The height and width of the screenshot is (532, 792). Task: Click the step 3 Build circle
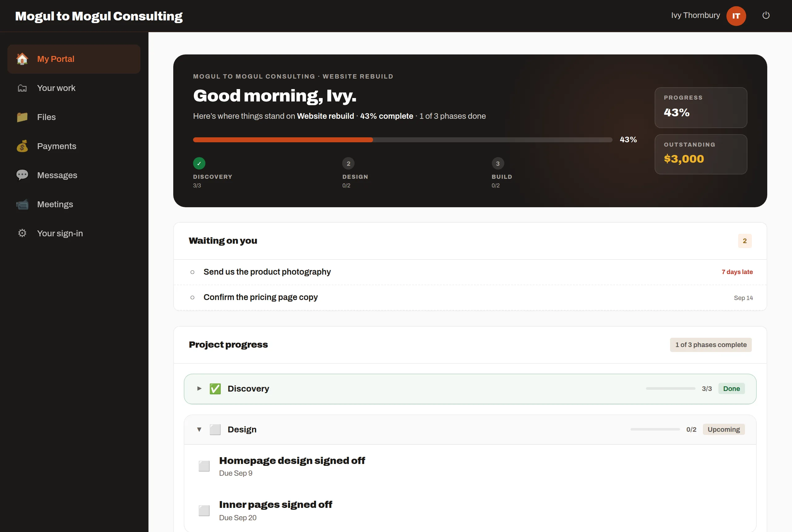tap(498, 163)
